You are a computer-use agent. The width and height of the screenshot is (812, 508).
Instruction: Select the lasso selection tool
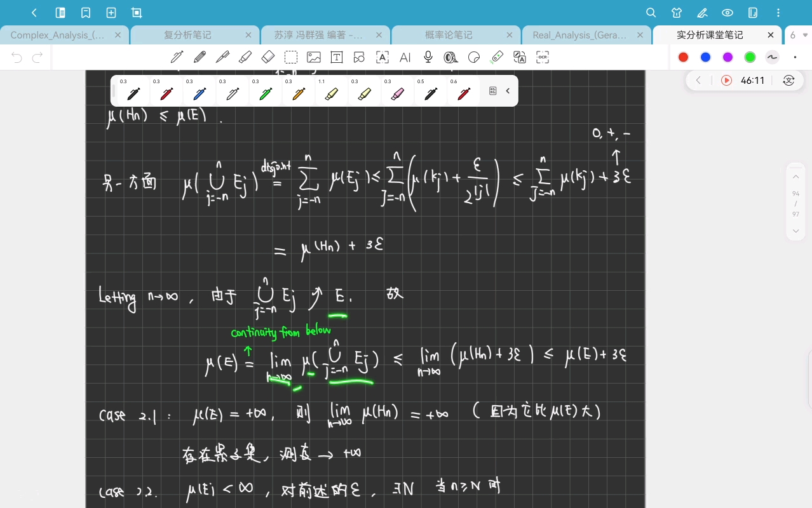coord(291,57)
